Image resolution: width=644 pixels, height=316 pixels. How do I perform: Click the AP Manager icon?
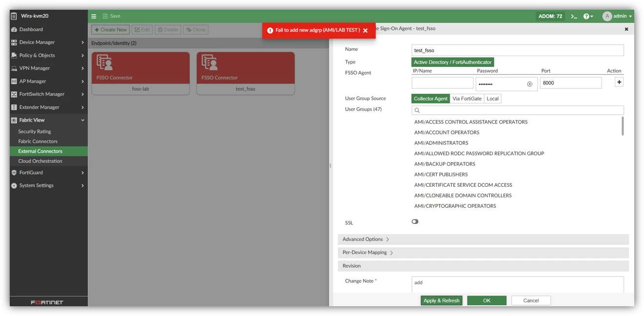coord(14,81)
